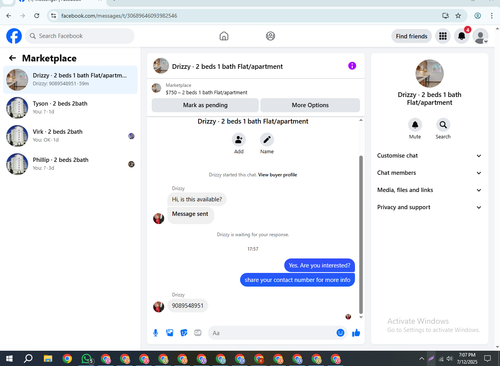Expand the Chat members section
The height and width of the screenshot is (366, 500).
tap(429, 173)
